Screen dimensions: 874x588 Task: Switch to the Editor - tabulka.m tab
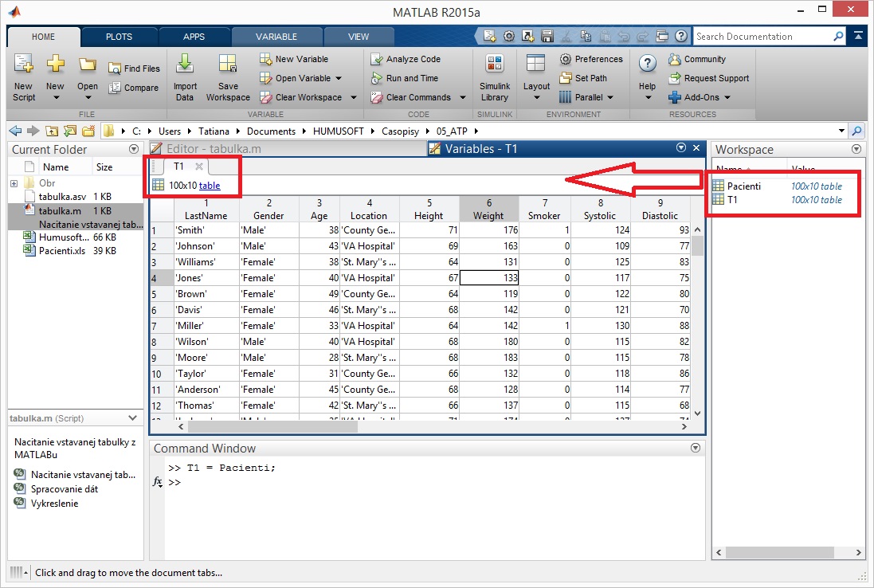point(288,149)
